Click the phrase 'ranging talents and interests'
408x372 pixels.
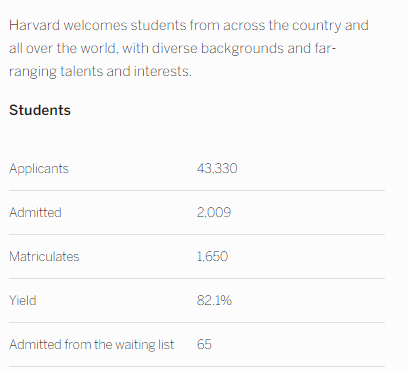click(99, 72)
